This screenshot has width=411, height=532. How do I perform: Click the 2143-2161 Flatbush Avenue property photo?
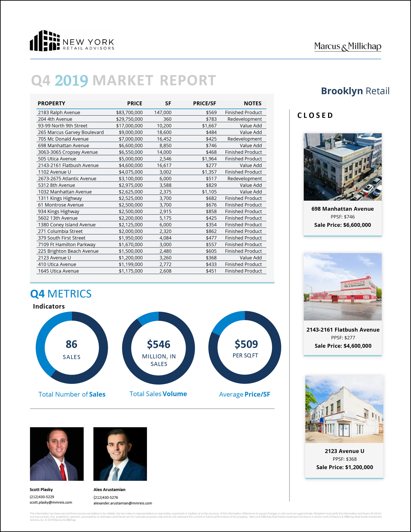[342, 287]
